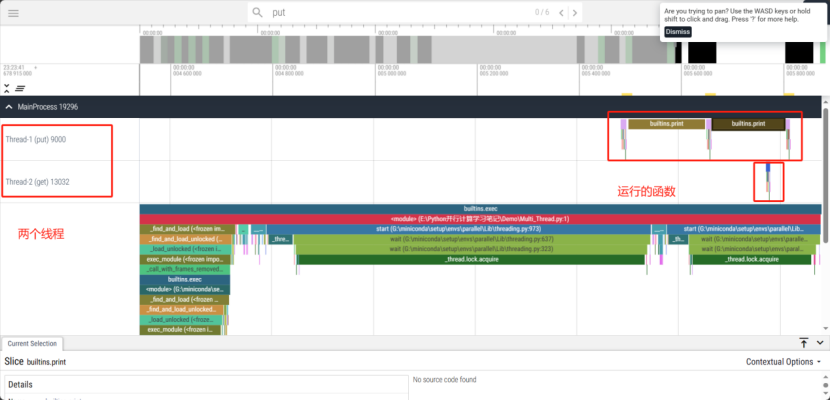Select the red module Multi_Thread.py slice

480,218
